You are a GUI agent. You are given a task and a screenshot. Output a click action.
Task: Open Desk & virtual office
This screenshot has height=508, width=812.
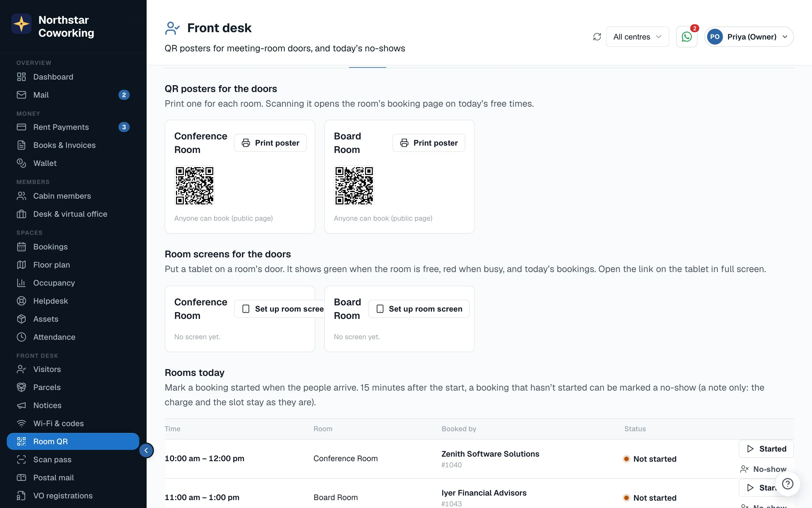click(x=73, y=214)
